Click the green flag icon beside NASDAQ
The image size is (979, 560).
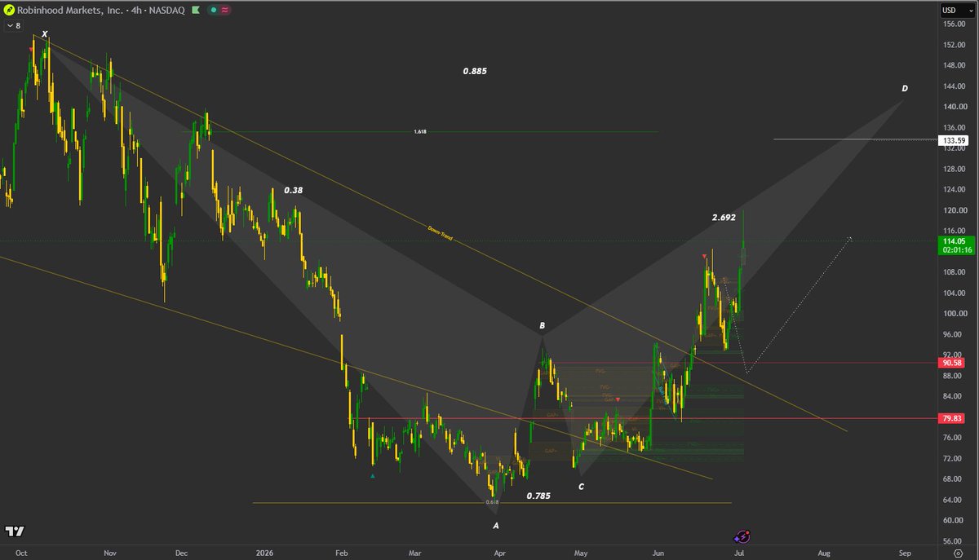[196, 10]
